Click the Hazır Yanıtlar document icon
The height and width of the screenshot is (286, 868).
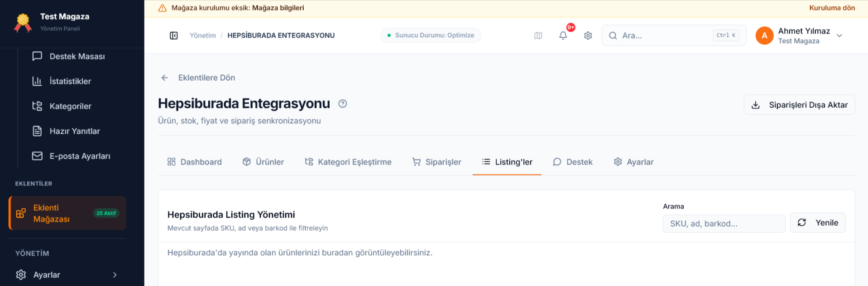[x=37, y=131]
